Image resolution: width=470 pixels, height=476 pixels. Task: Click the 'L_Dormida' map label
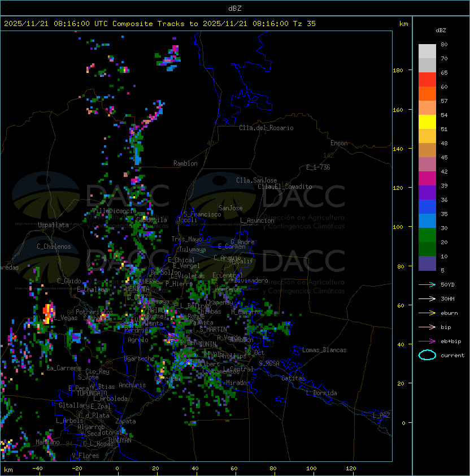pos(321,393)
